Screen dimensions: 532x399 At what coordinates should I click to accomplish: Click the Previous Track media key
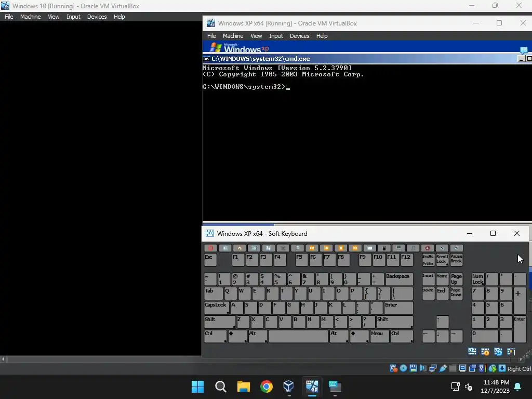[326, 248]
